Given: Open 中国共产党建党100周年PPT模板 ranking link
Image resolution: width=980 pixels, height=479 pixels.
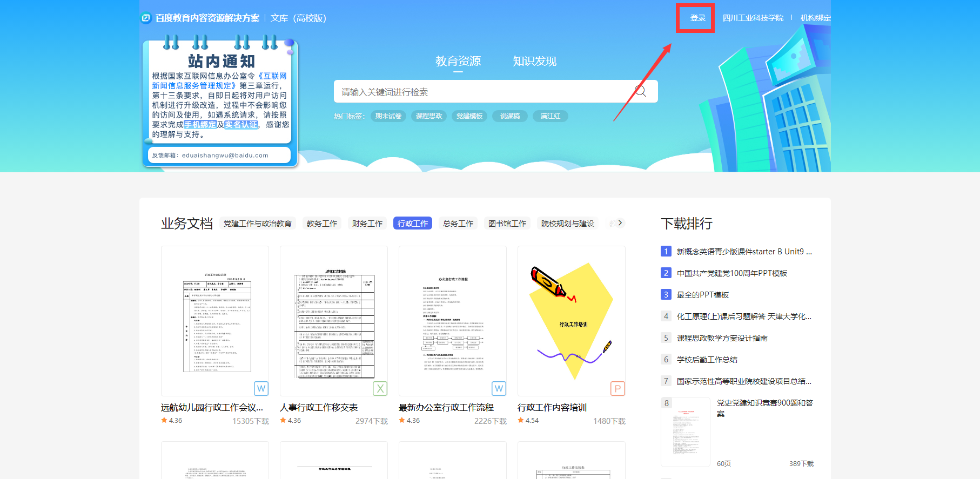Looking at the screenshot, I should click(731, 273).
